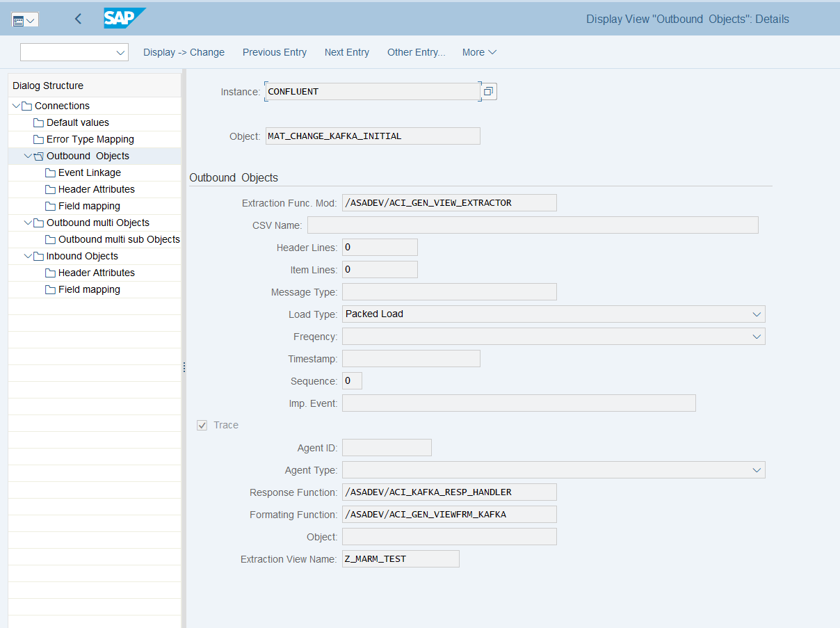Click the Default values folder icon
840x628 pixels.
(39, 122)
